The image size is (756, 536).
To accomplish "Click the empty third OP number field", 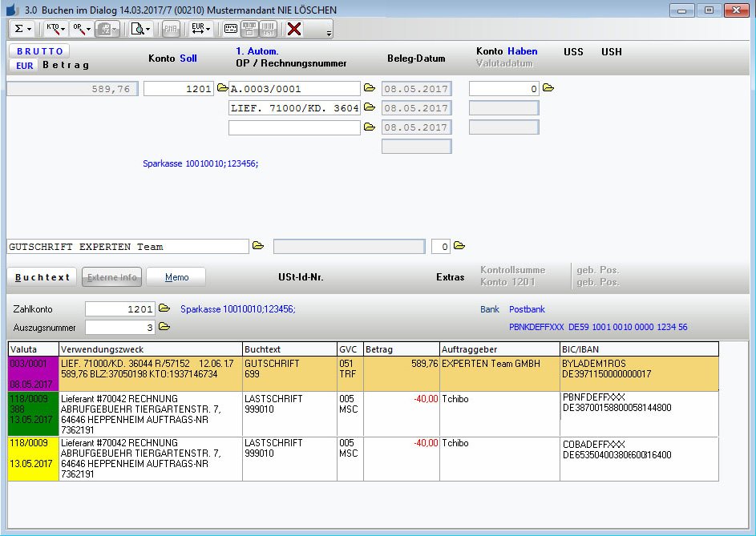I will [x=294, y=127].
